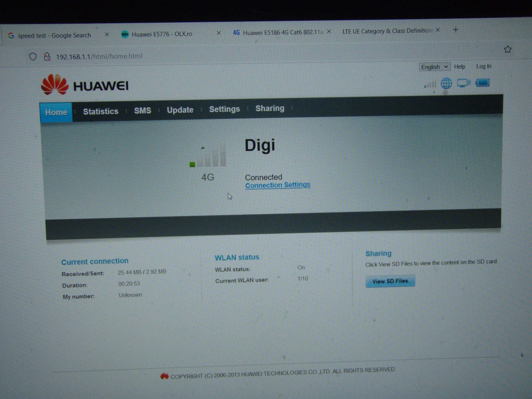Click the Sharing section heading
The height and width of the screenshot is (399, 532).
[x=379, y=254]
